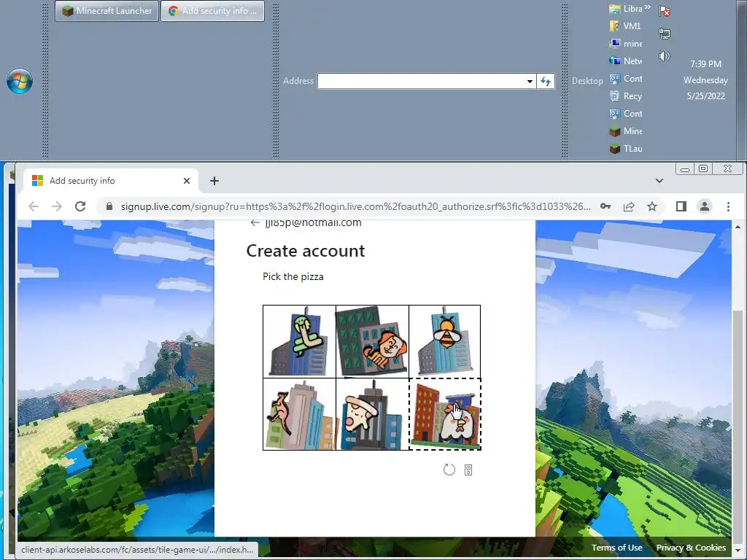Bookmark this page with the star icon
Image resolution: width=747 pixels, height=560 pixels.
coord(652,206)
